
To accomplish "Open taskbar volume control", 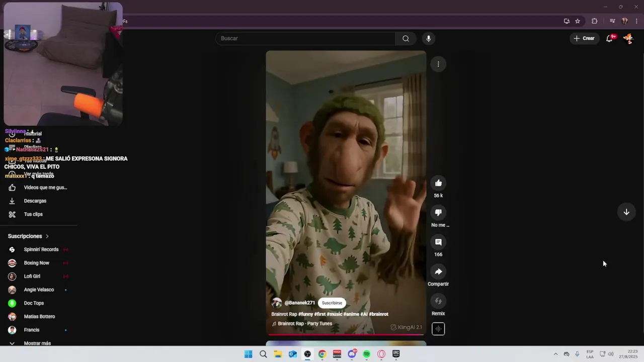I will tap(611, 354).
